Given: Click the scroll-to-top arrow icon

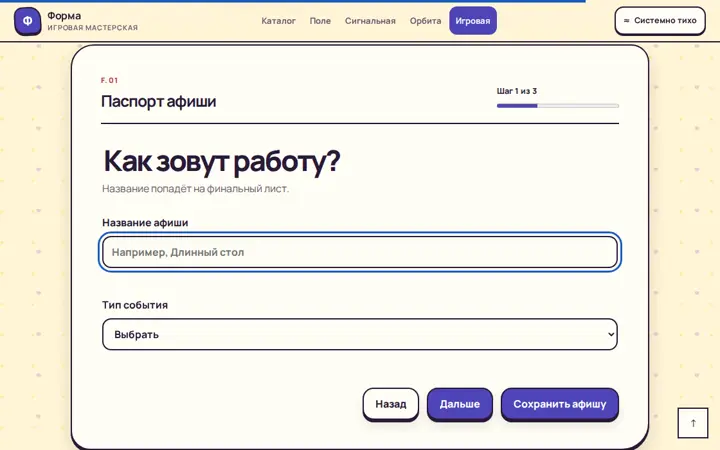Looking at the screenshot, I should 693,423.
